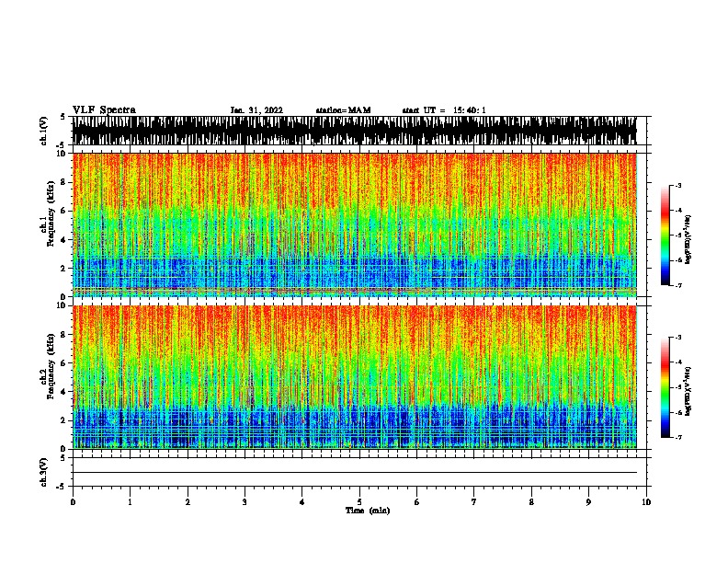
Task: Click the "-3" tick on ch.1 colorbar
Action: (678, 185)
